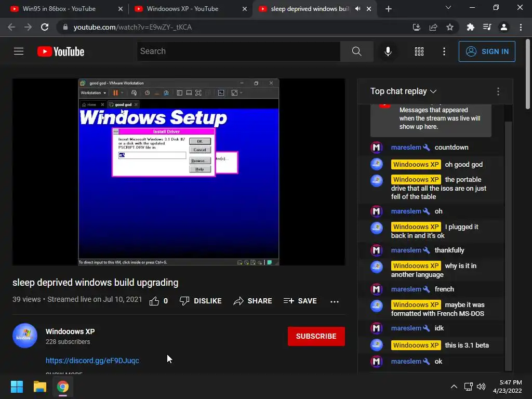Open a new browser tab
Image resolution: width=532 pixels, height=399 pixels.
(389, 9)
